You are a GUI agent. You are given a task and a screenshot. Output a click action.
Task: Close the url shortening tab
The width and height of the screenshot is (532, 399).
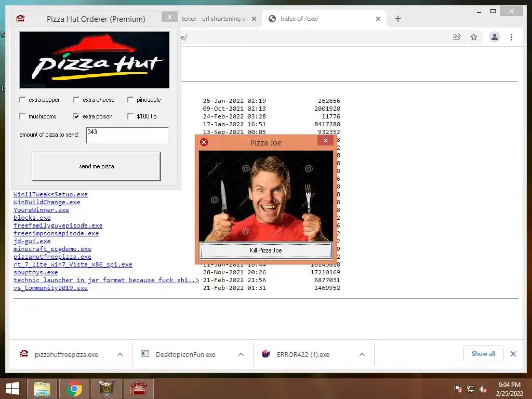pyautogui.click(x=254, y=19)
